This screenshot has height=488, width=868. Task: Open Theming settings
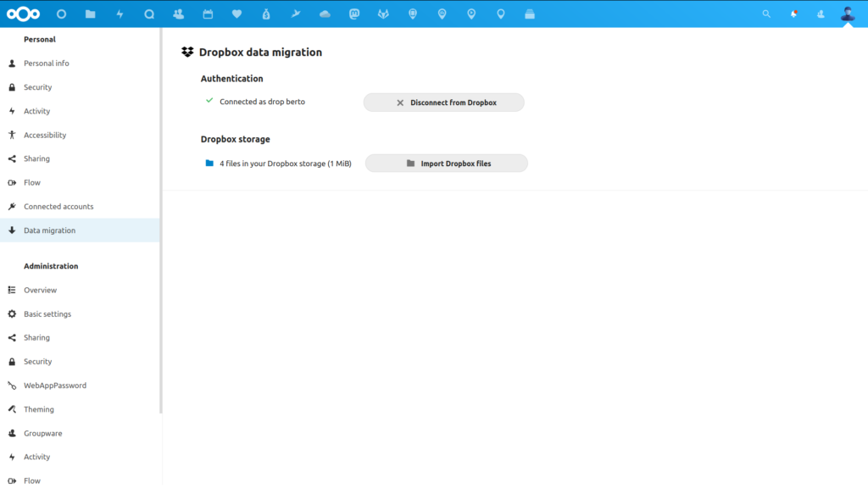click(x=80, y=409)
